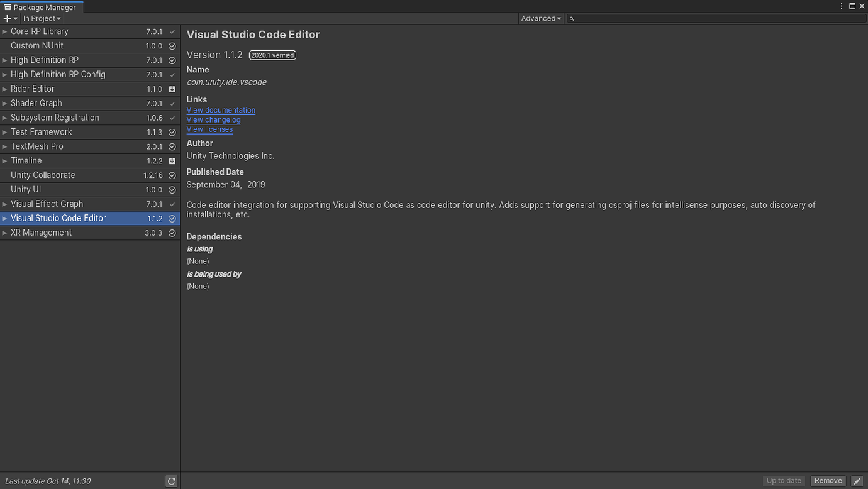Open the Advanced dropdown menu
Screen dimensions: 868x489
tap(541, 19)
